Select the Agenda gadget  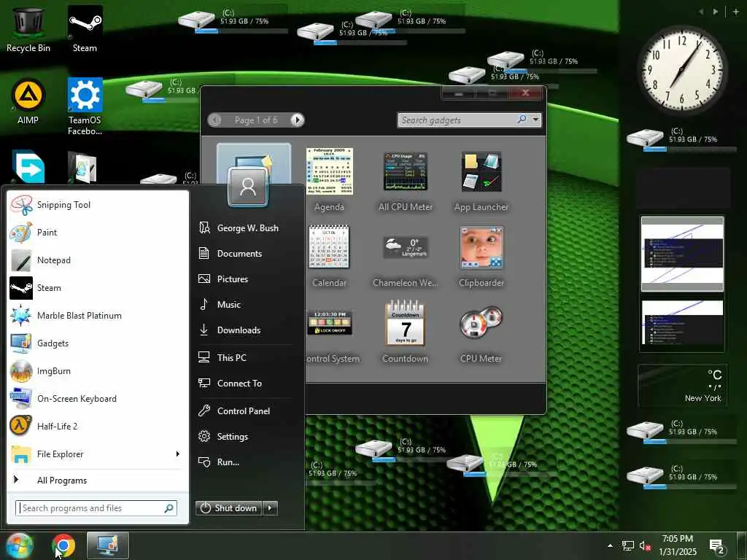click(x=329, y=179)
